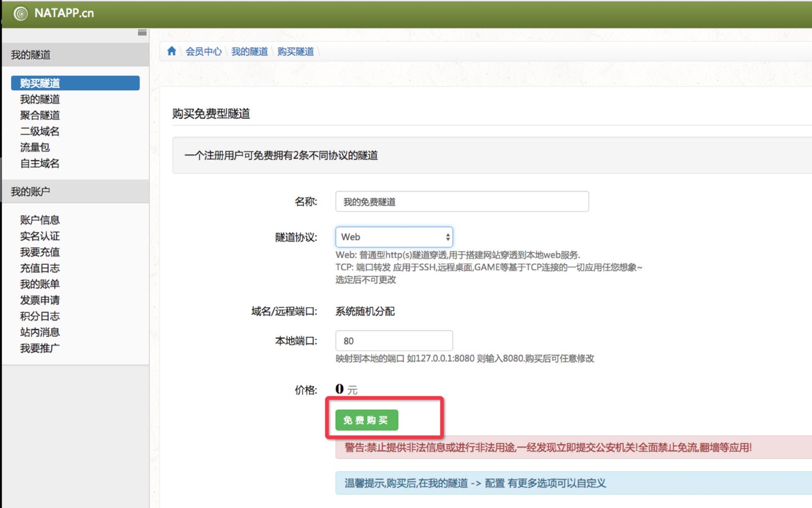Click the 域名/远程端口 label
The height and width of the screenshot is (508, 812).
click(284, 311)
